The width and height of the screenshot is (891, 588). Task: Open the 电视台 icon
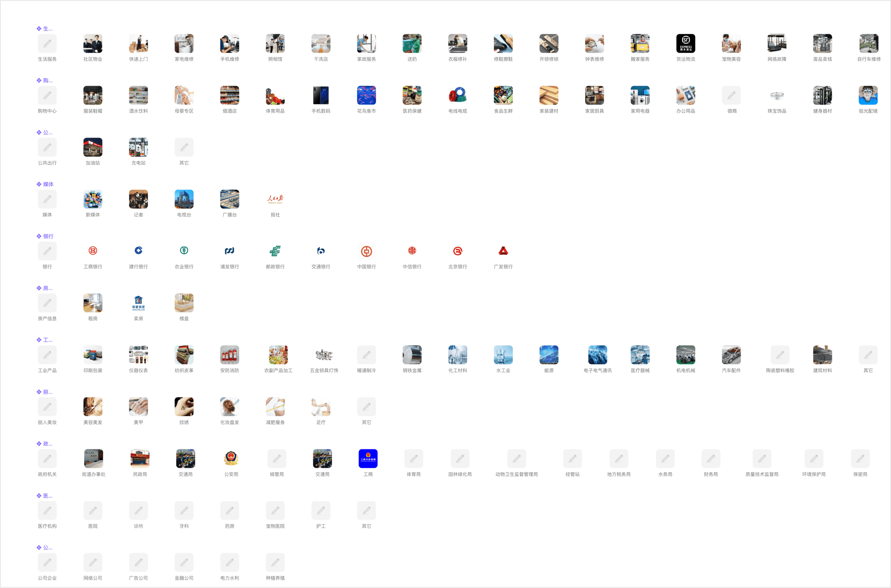click(x=184, y=199)
